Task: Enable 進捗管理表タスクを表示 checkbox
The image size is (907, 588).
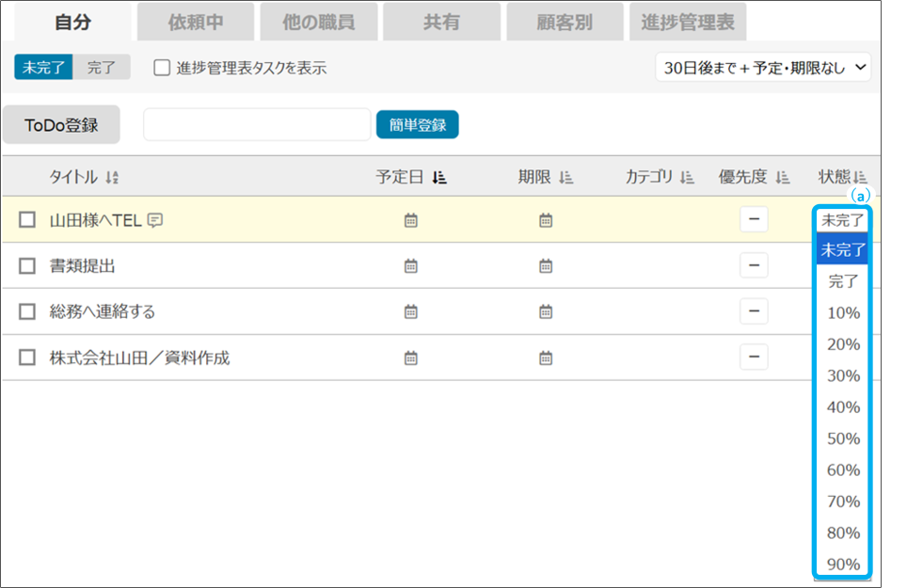Action: pyautogui.click(x=162, y=68)
